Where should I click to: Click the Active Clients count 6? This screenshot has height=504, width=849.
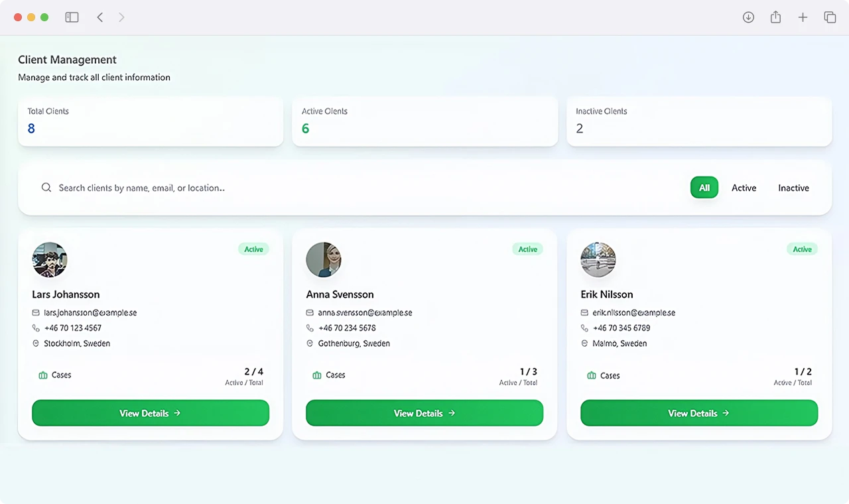tap(306, 129)
